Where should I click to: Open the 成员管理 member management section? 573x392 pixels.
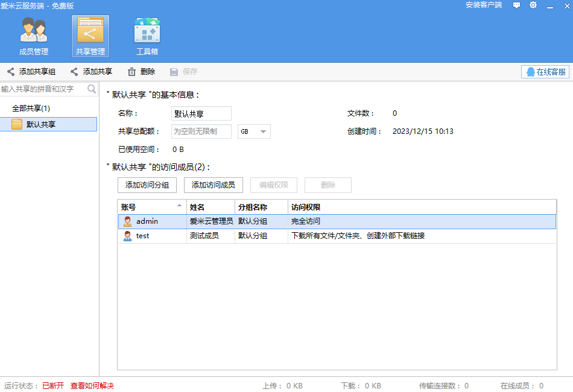[x=34, y=36]
